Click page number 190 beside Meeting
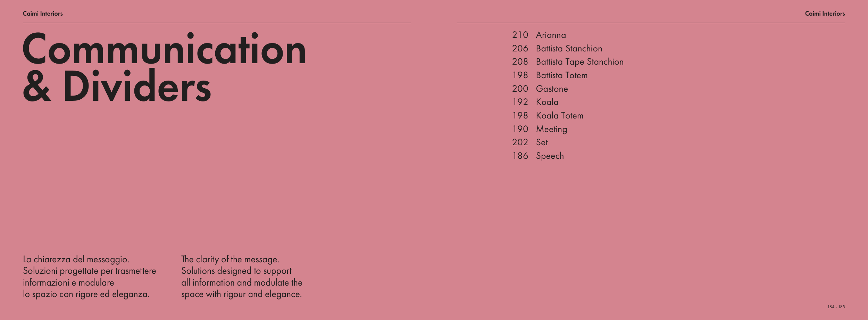This screenshot has width=868, height=320. [x=520, y=129]
